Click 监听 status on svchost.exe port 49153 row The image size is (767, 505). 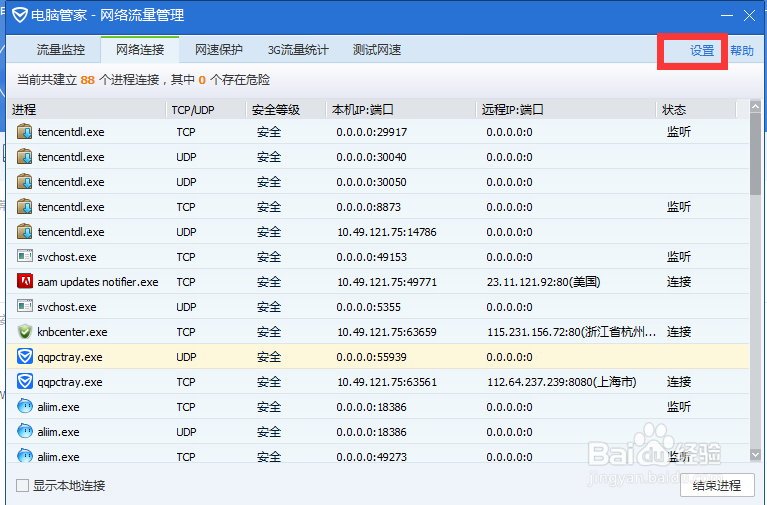click(679, 256)
